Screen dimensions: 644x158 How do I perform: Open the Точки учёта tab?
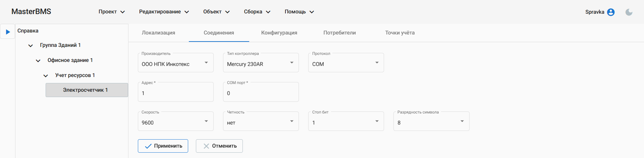399,33
